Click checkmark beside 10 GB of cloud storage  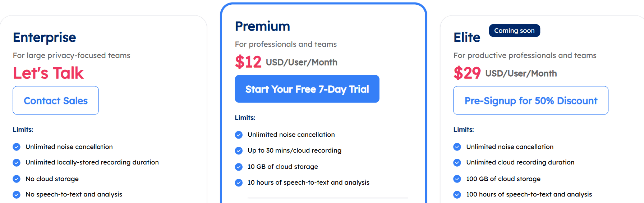click(239, 167)
